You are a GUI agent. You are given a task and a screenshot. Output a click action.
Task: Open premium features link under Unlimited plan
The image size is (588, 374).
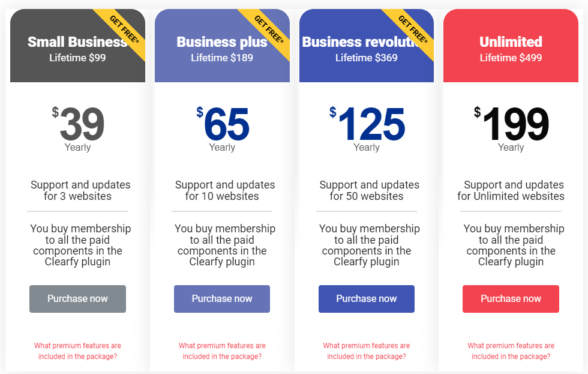pos(511,351)
